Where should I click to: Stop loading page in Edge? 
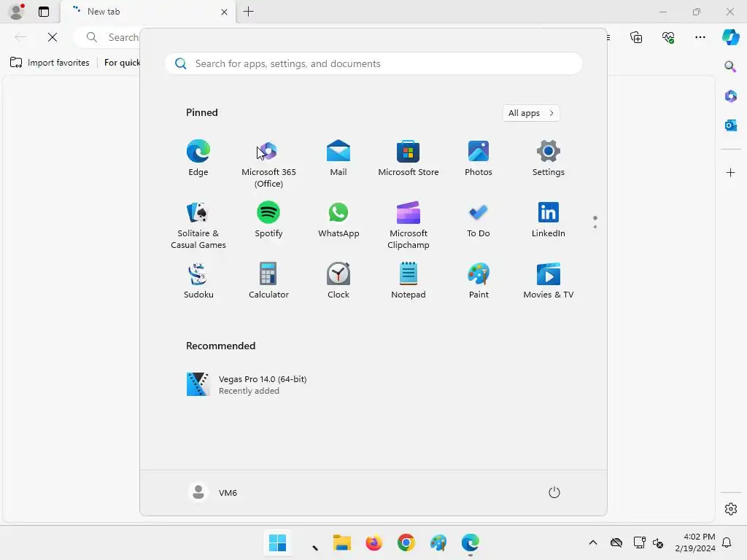coord(53,37)
